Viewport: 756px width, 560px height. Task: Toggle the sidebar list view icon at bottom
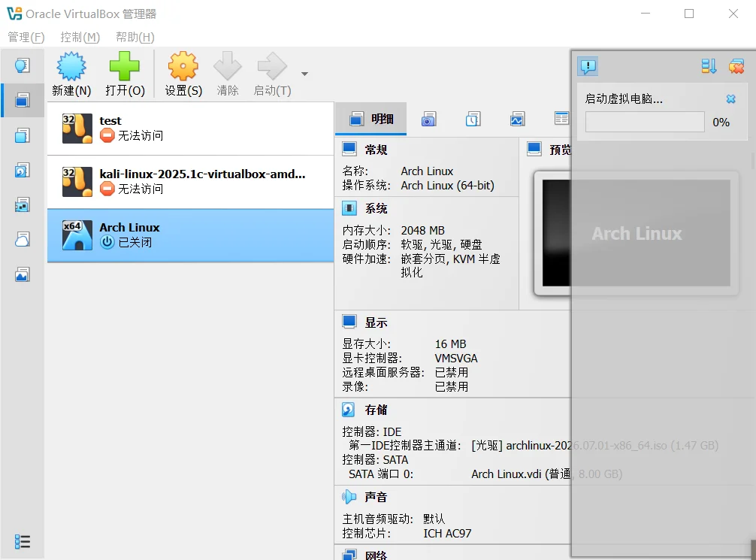[x=23, y=542]
